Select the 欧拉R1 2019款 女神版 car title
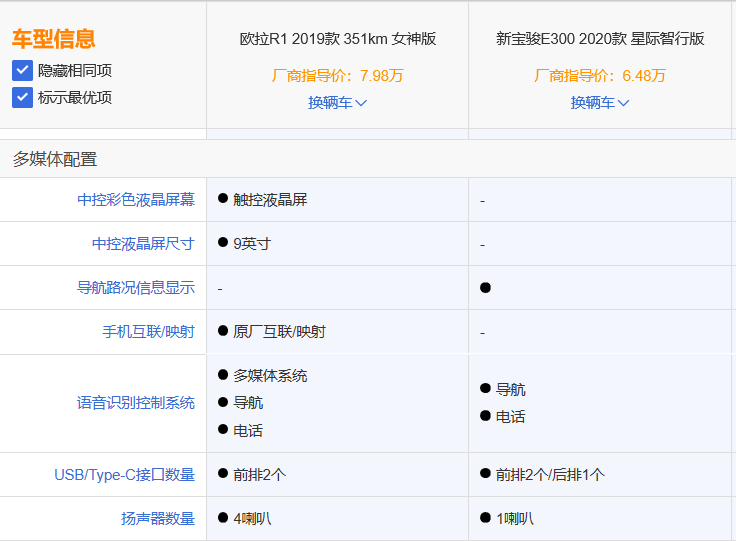Viewport: 736px width, 541px height. click(338, 39)
